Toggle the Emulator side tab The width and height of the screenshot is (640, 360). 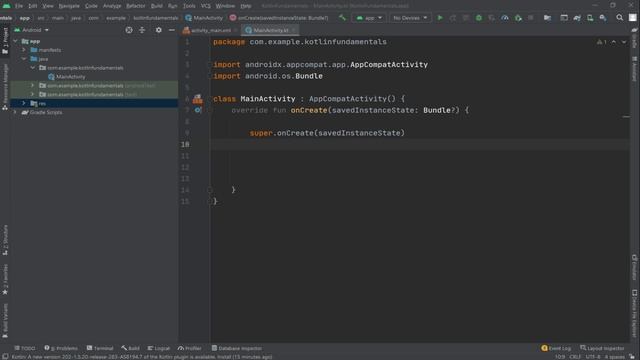(635, 267)
